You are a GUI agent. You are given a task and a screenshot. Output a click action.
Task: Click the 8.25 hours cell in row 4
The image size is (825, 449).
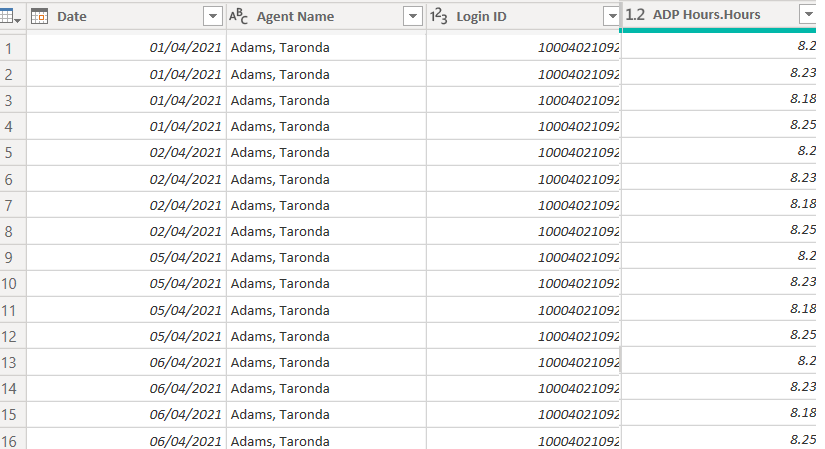point(719,125)
